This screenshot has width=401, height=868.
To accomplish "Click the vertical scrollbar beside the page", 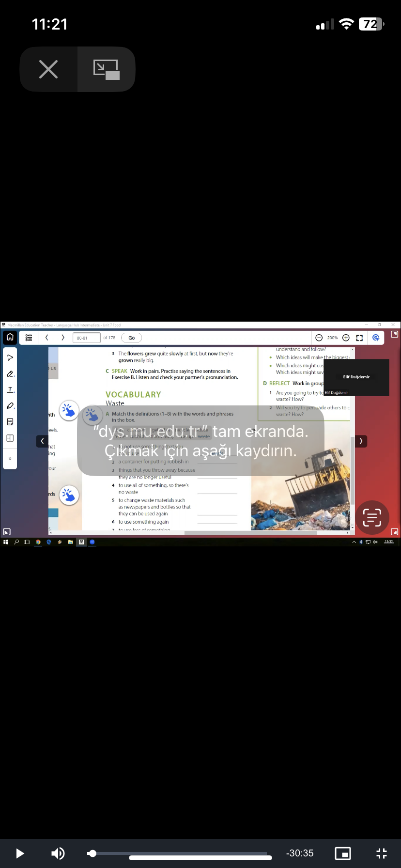I will point(353,470).
